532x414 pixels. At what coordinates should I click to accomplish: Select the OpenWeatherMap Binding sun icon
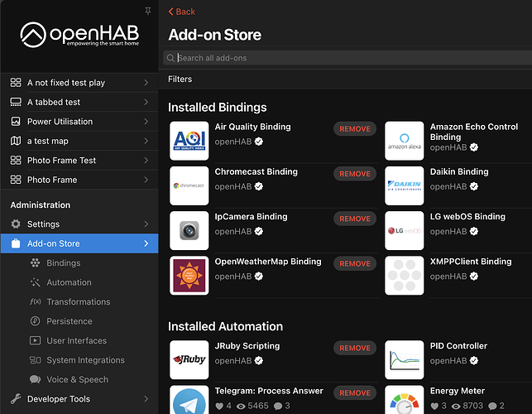(x=189, y=276)
